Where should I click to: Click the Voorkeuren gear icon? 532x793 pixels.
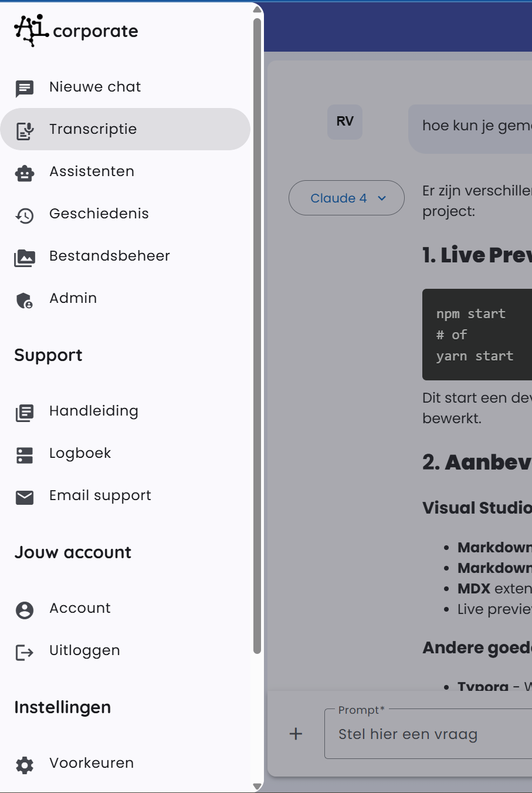(x=25, y=765)
